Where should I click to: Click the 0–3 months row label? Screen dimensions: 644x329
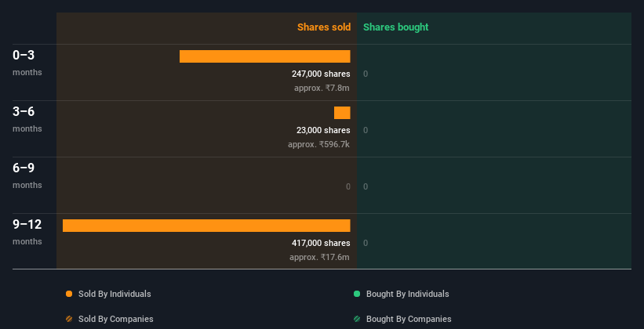(x=27, y=63)
